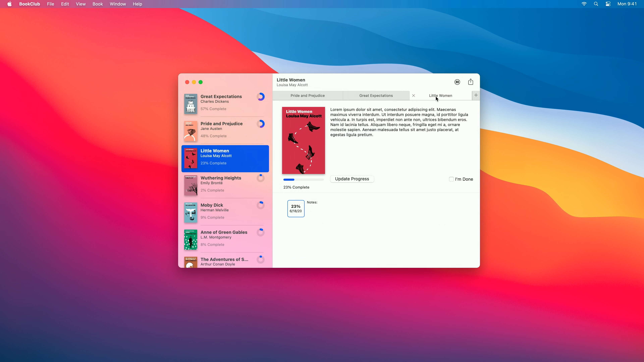The image size is (644, 362).
Task: Select Wuthering Heights title in sidebar
Action: coord(221,178)
